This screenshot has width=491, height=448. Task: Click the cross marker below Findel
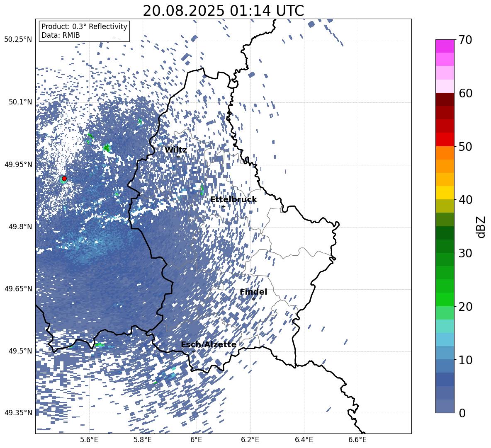(x=253, y=299)
